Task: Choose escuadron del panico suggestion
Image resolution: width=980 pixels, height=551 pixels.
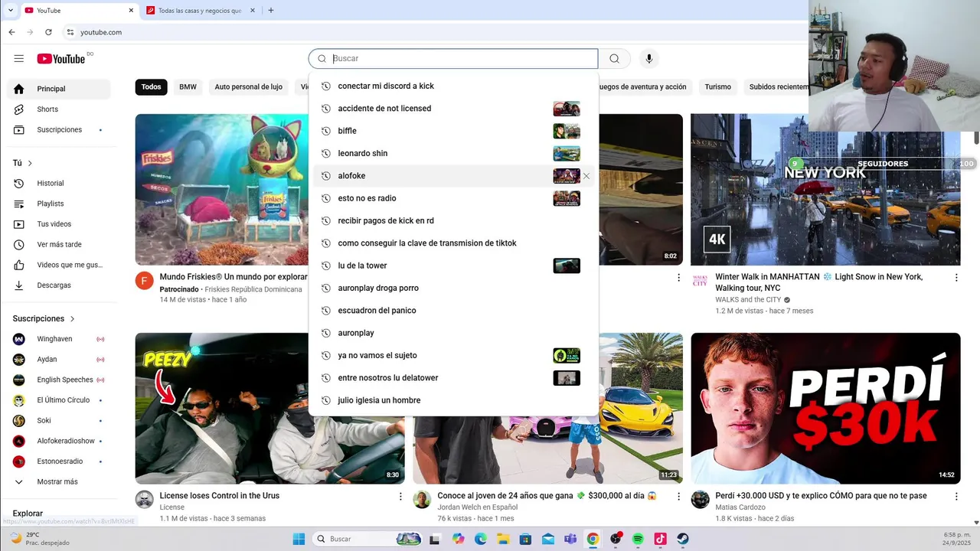Action: coord(453,311)
